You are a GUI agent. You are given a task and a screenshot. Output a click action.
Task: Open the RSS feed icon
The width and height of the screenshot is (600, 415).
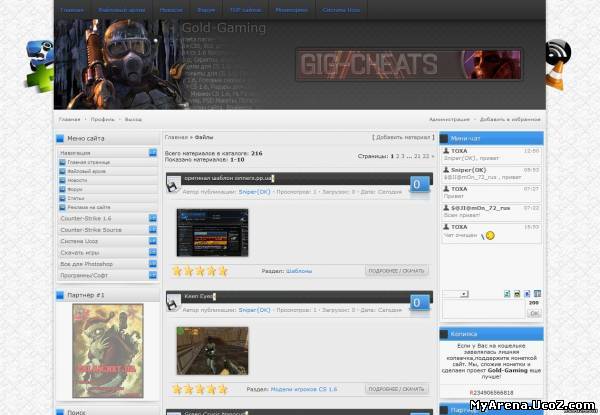(x=558, y=52)
